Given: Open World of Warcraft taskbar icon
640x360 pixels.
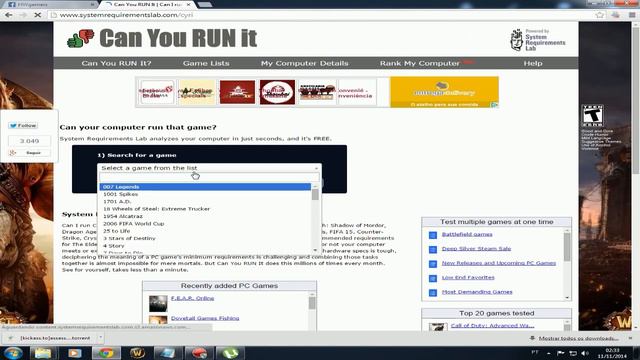Looking at the screenshot, I should coord(137,353).
